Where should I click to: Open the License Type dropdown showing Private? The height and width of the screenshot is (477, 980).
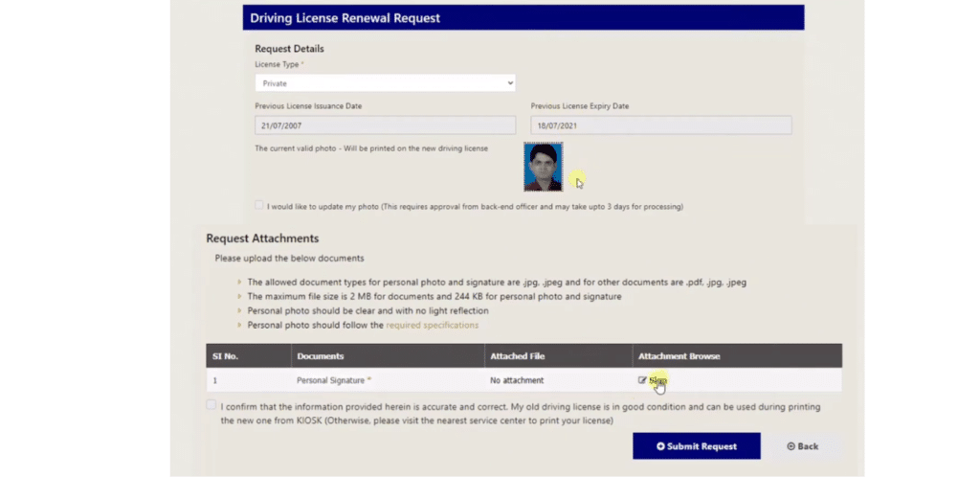point(385,83)
